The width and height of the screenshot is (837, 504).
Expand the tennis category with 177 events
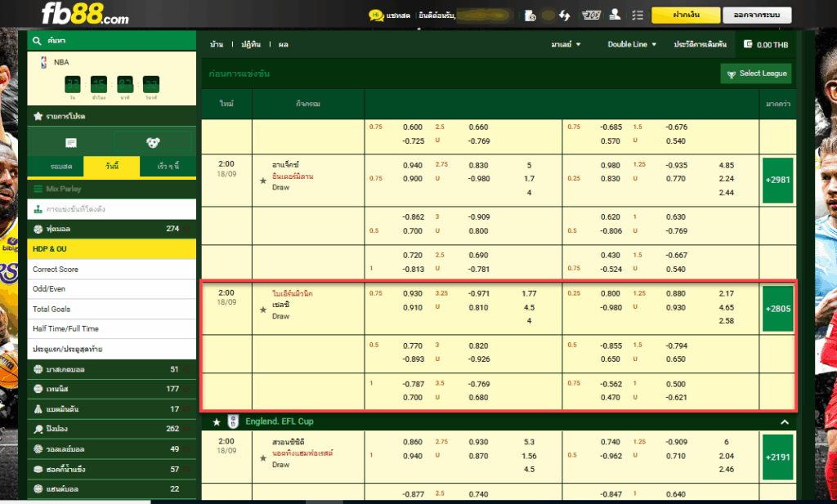click(111, 389)
